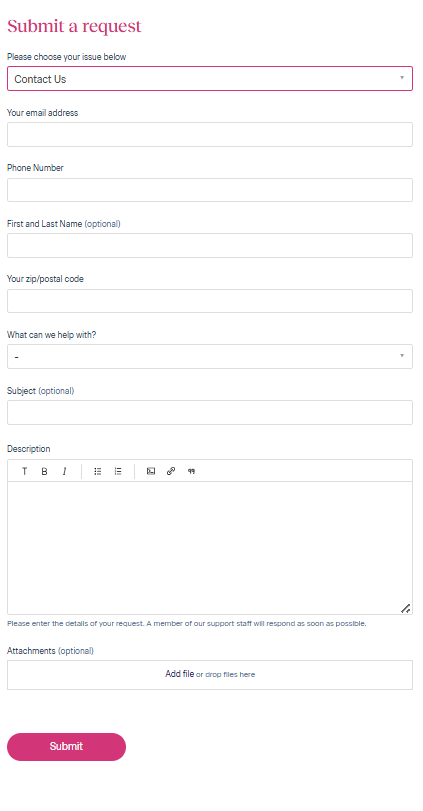Click the insert image icon

[x=151, y=471]
